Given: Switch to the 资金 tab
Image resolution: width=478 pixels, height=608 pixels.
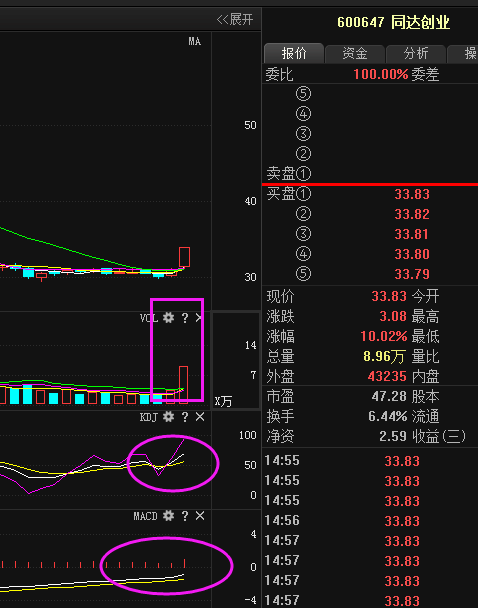Looking at the screenshot, I should [355, 53].
